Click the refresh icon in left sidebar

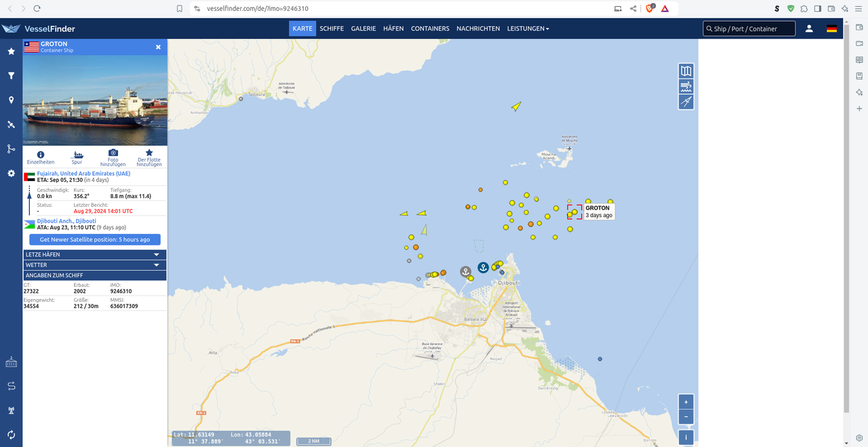[x=11, y=435]
